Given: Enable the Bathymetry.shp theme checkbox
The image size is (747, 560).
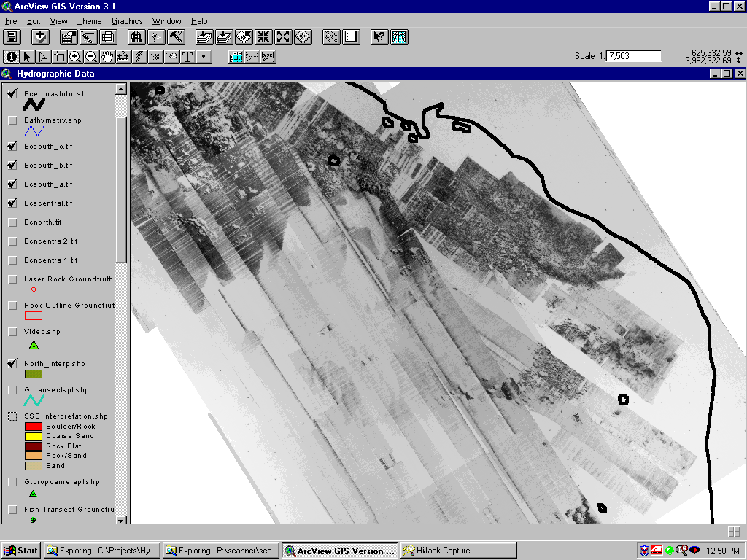Looking at the screenshot, I should coord(12,120).
